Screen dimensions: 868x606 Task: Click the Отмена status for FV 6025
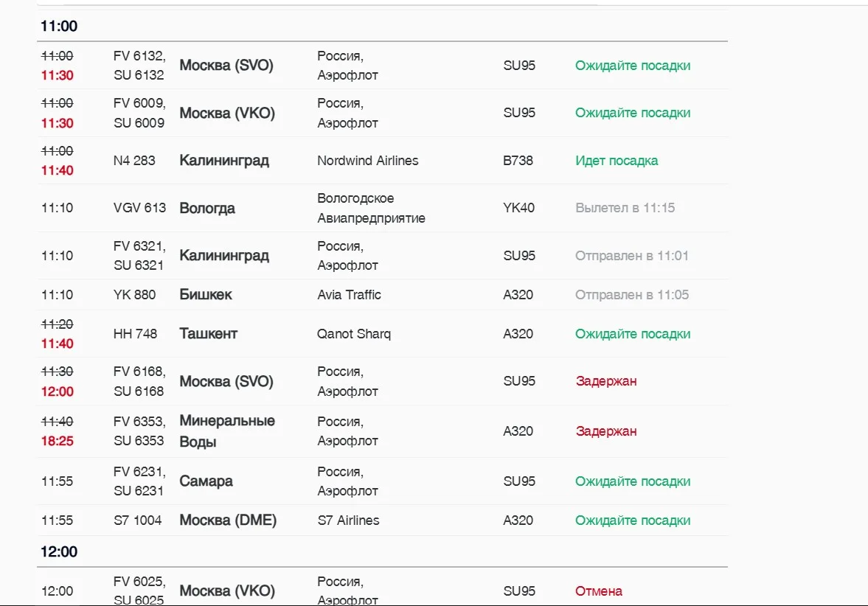point(598,591)
